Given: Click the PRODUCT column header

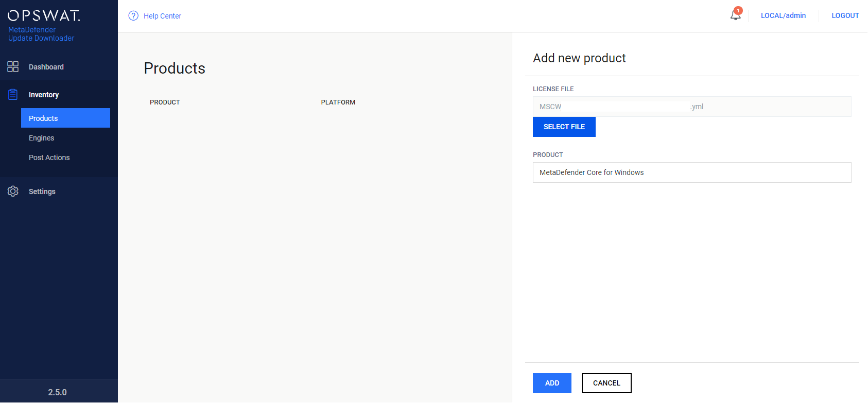Looking at the screenshot, I should (x=165, y=102).
